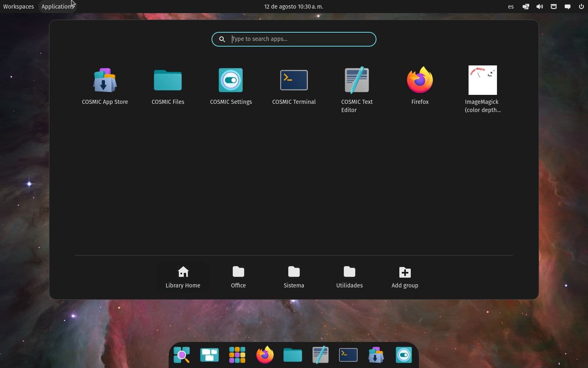This screenshot has width=588, height=368.
Task: Focus the search apps field
Action: [x=294, y=39]
